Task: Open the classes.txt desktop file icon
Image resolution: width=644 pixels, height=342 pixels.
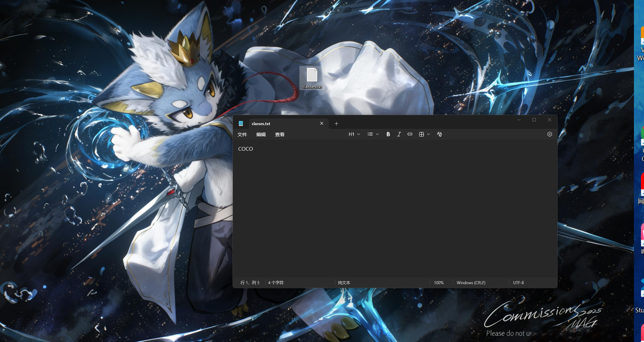Action: tap(312, 78)
